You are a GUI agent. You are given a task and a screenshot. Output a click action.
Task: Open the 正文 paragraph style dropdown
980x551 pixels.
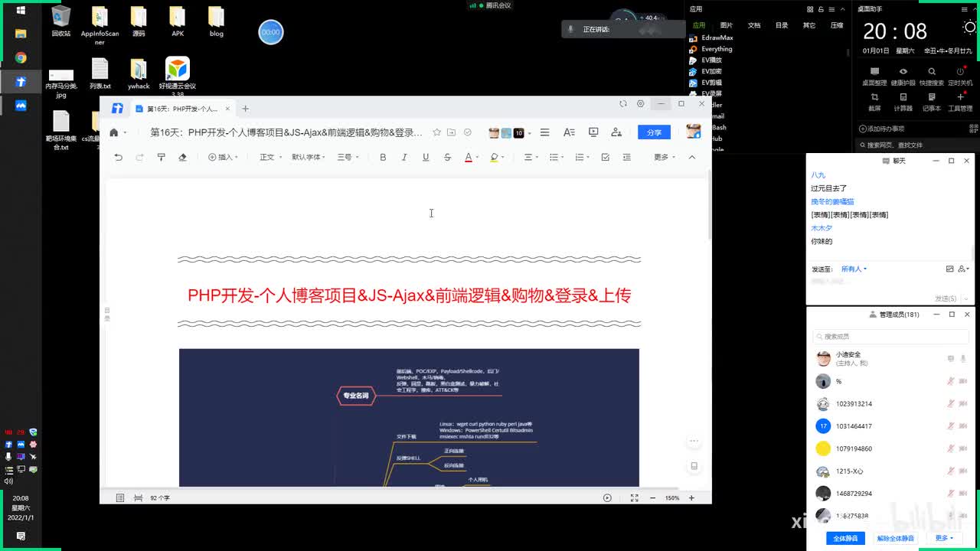coord(269,157)
